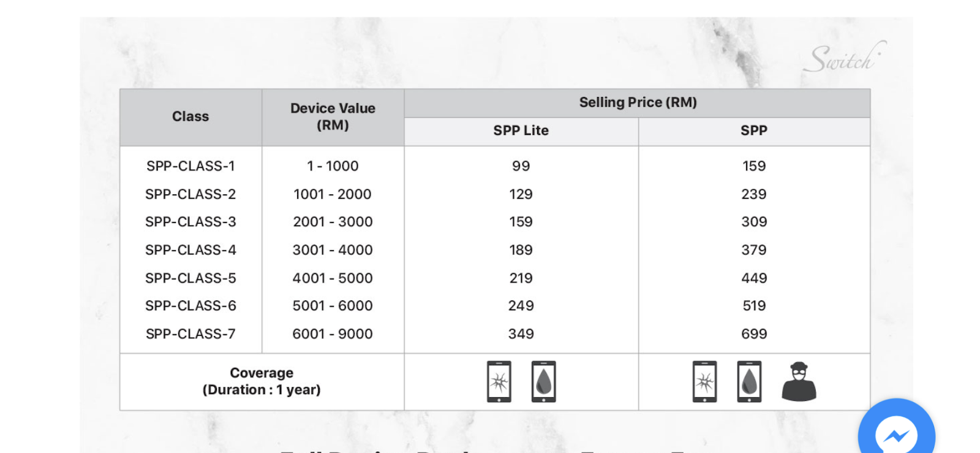Select the water damage icon under SPP
Viewport: 980px width, 453px height.
(x=748, y=381)
